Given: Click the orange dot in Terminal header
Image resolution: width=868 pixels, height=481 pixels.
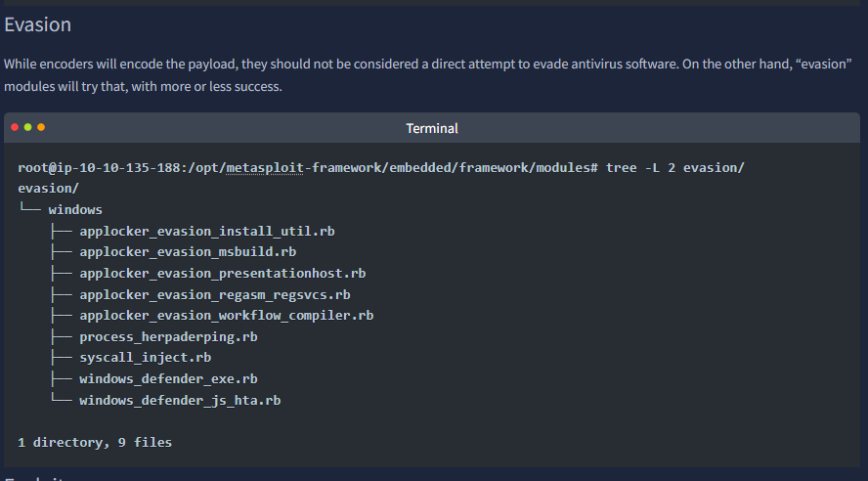Looking at the screenshot, I should pyautogui.click(x=41, y=127).
